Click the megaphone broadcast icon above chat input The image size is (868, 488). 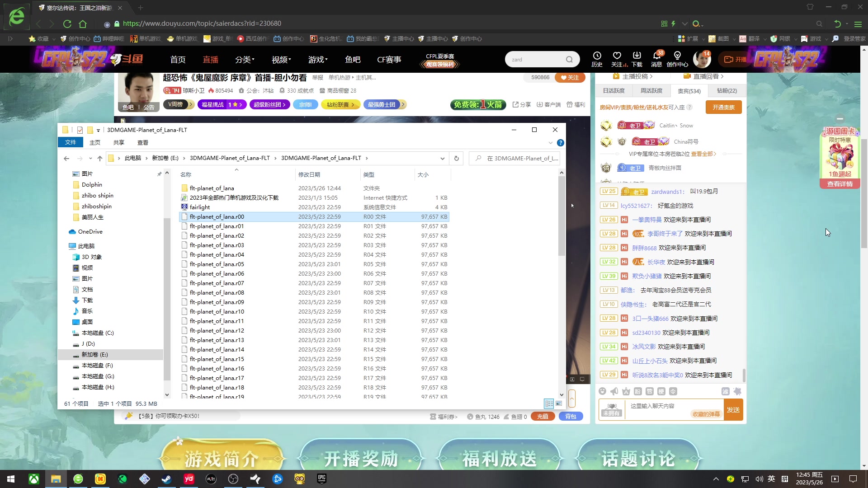click(613, 391)
